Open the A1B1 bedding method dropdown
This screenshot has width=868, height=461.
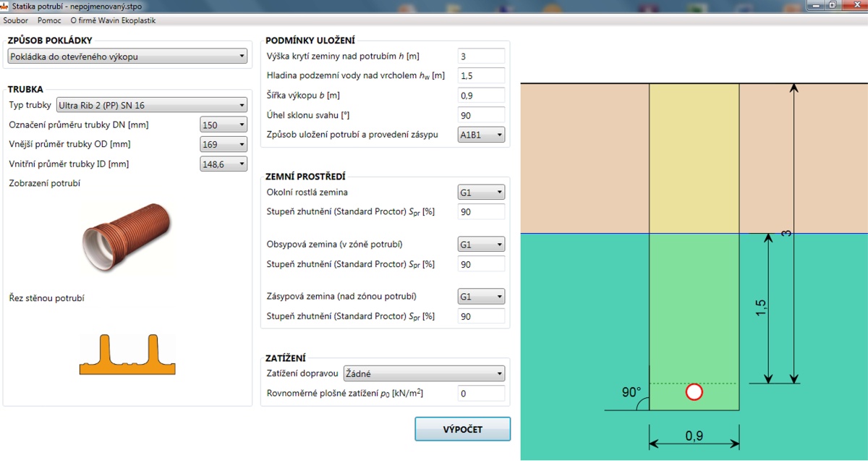pos(481,135)
